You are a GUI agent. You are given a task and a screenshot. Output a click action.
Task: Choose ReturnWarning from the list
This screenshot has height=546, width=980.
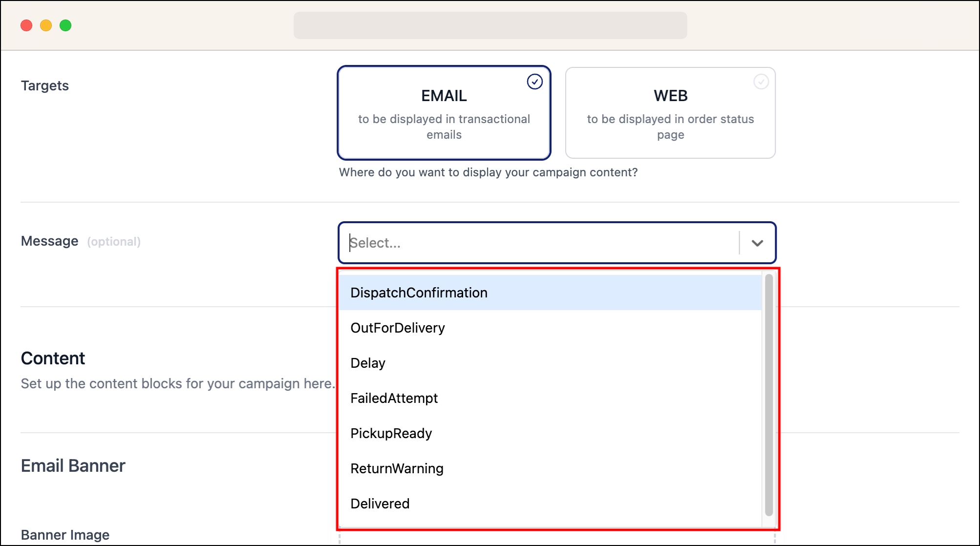397,468
